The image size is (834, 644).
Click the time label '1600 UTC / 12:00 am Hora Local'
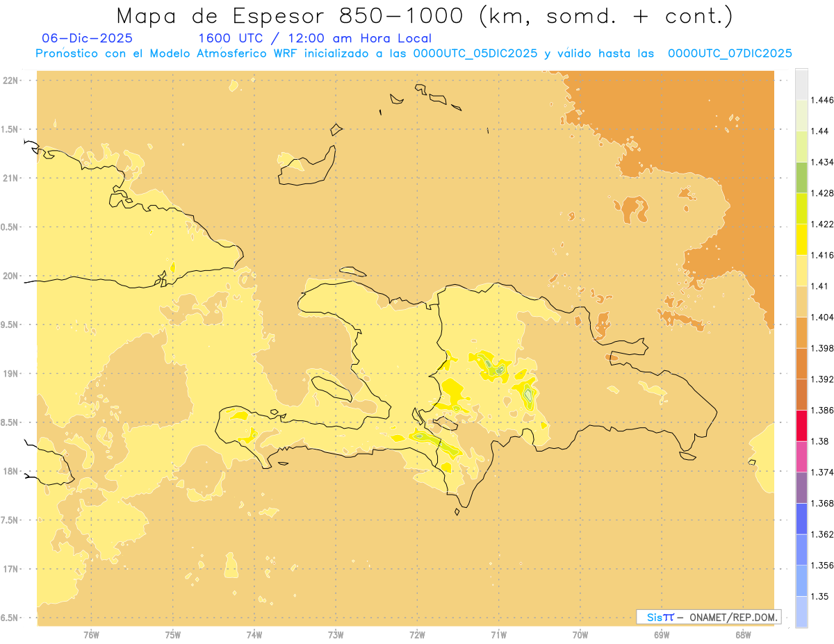click(x=315, y=38)
